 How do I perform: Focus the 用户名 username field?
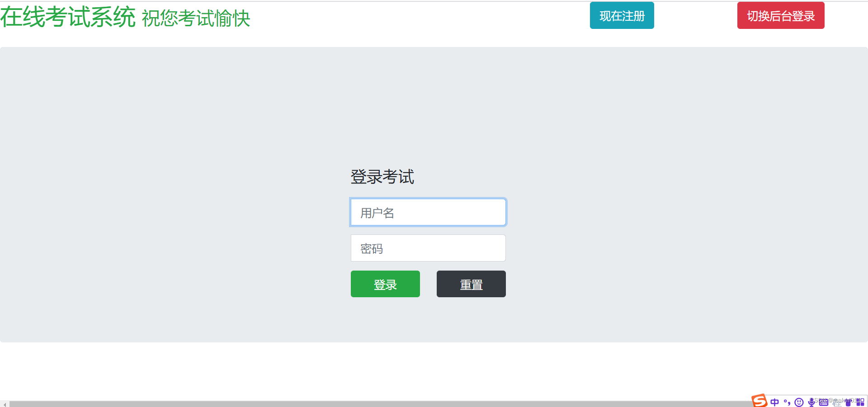[428, 212]
